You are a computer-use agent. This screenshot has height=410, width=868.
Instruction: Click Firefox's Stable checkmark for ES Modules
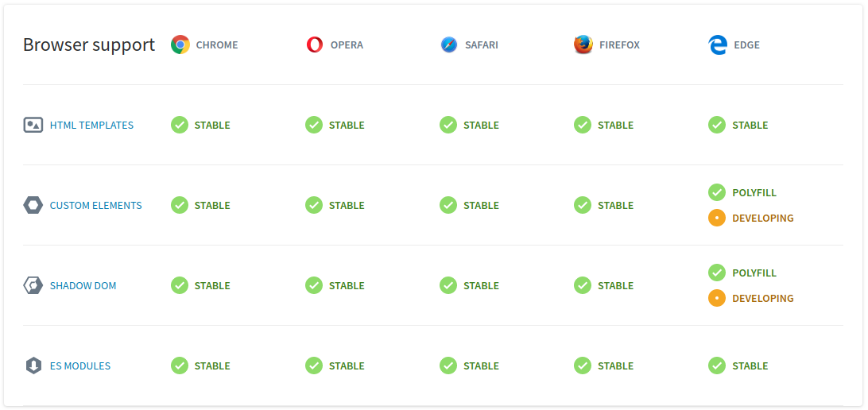click(x=583, y=366)
